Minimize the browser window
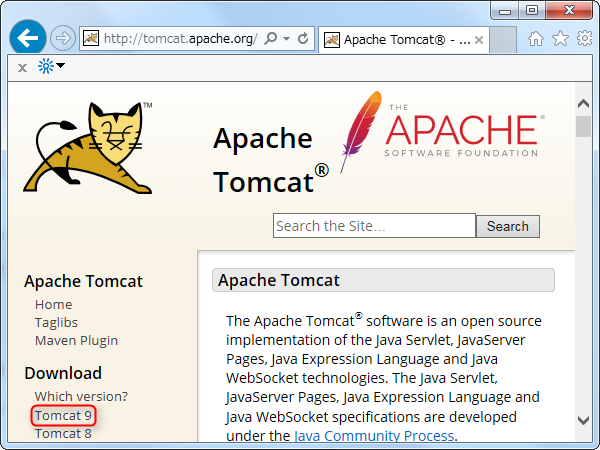The image size is (600, 450). [505, 11]
